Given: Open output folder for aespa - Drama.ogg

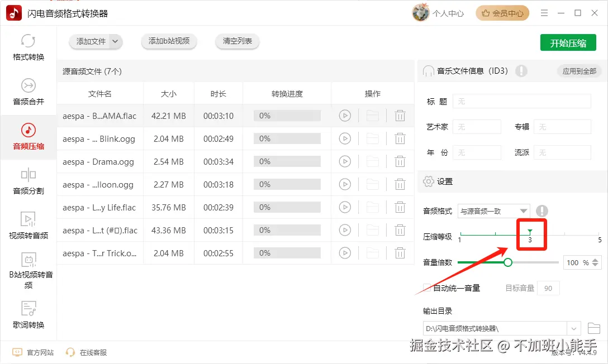Looking at the screenshot, I should 372,161.
